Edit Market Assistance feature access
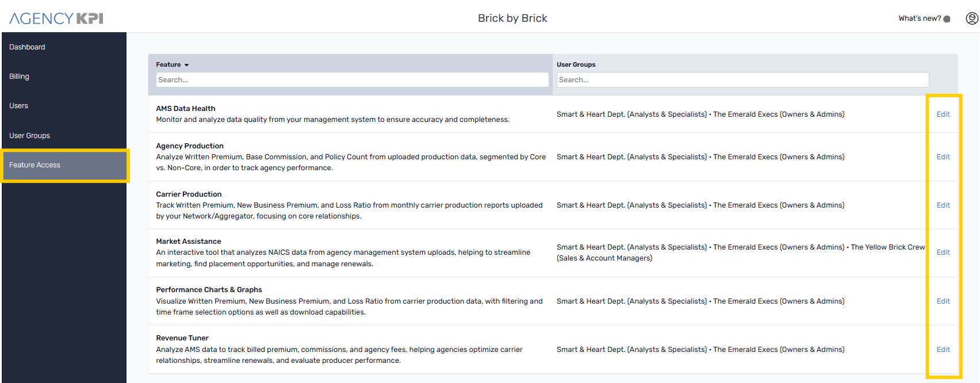Screen dimensions: 980x383 [943, 252]
